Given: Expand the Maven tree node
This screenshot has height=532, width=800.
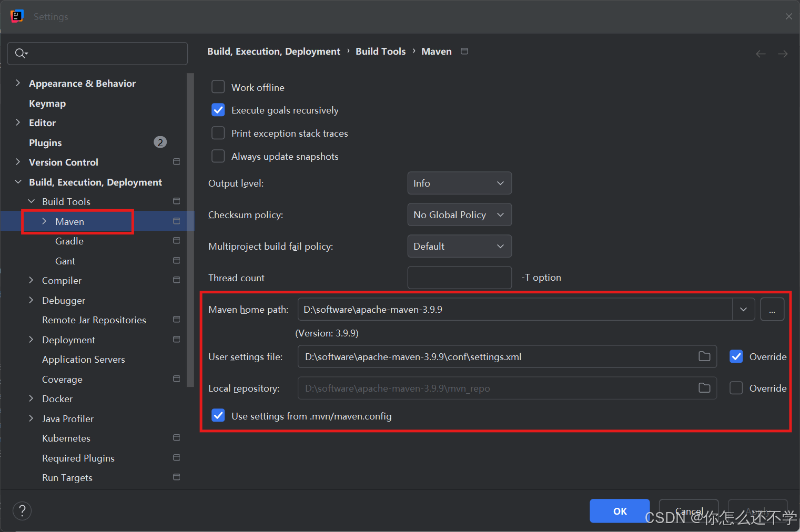Looking at the screenshot, I should [x=44, y=221].
